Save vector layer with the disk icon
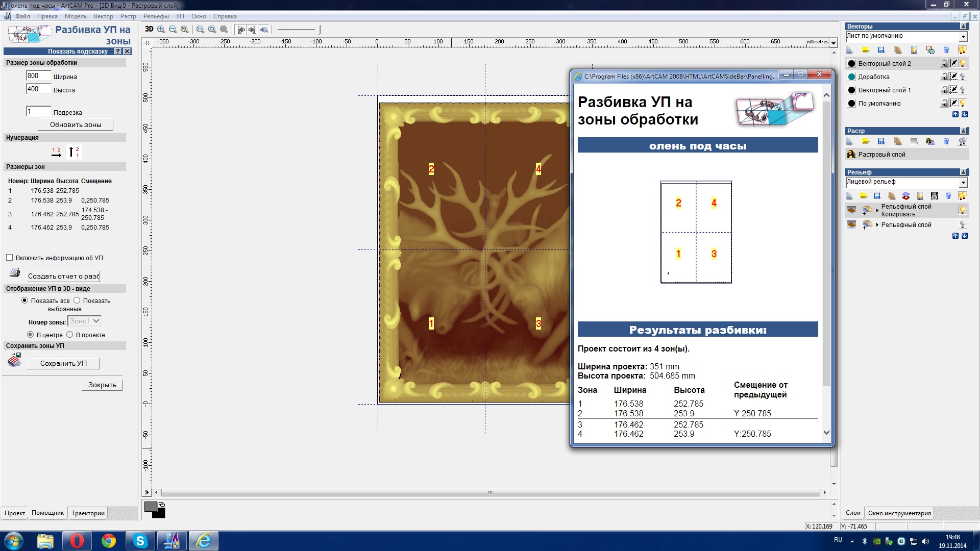 point(881,50)
